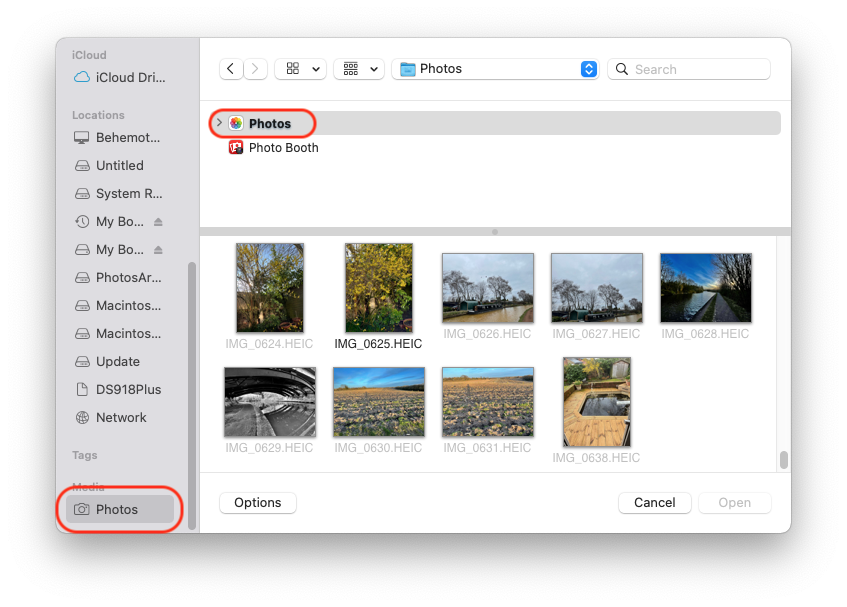
Task: Select the PhotosAr... volume
Action: coord(119,278)
